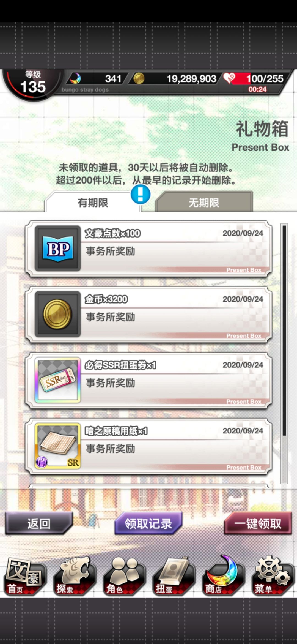Tap the BP 文豪点数 reward icon
This screenshot has width=297, height=644.
coord(58,249)
